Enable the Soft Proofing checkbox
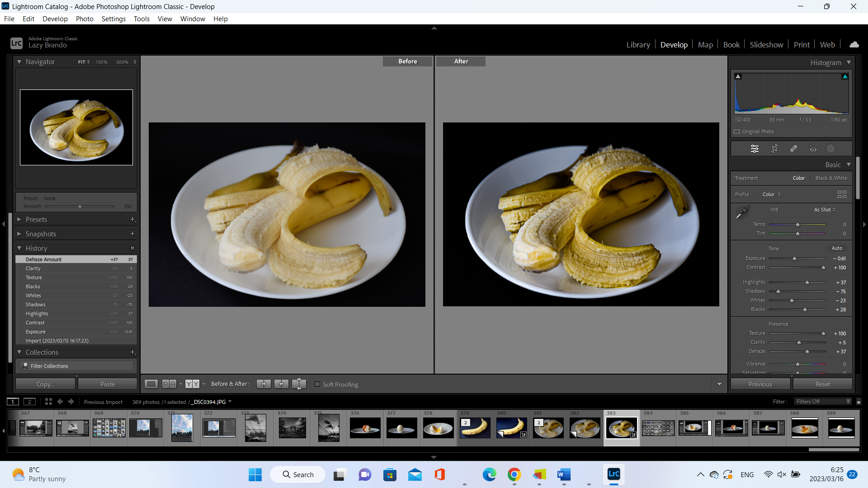This screenshot has width=868, height=488. pos(317,385)
